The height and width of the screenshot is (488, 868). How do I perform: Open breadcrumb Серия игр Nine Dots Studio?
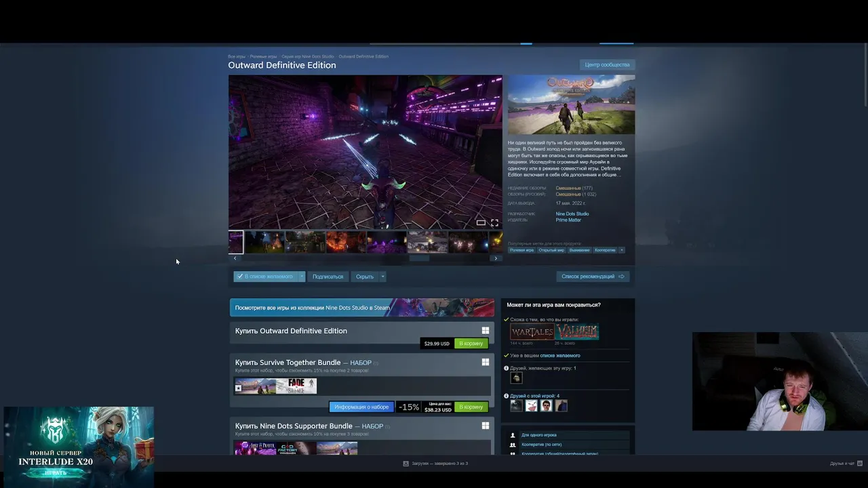tap(308, 56)
